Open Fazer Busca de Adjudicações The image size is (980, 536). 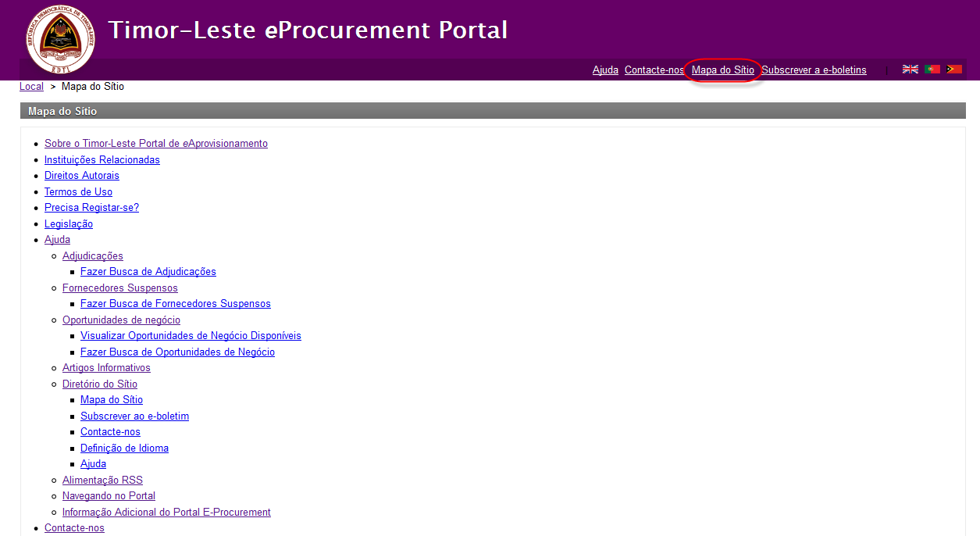pyautogui.click(x=148, y=272)
